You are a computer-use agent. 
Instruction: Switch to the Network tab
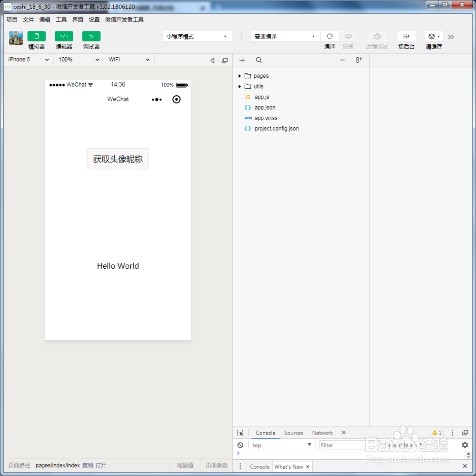point(322,433)
